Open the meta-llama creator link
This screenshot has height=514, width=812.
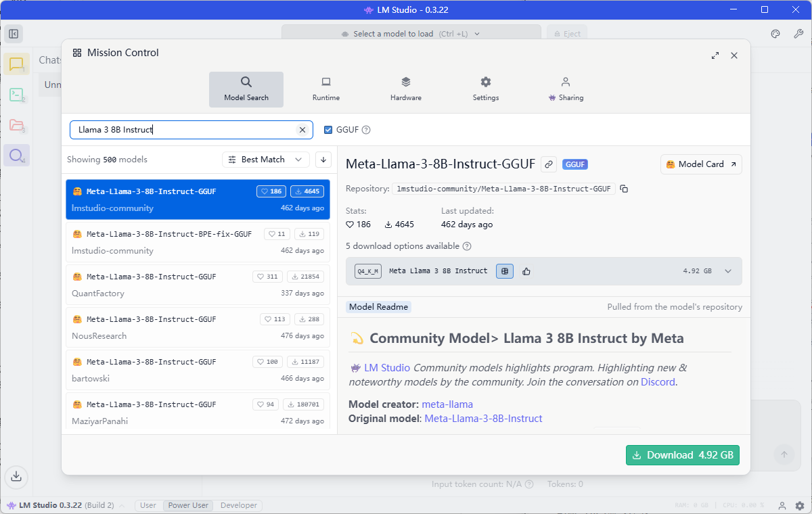(447, 404)
